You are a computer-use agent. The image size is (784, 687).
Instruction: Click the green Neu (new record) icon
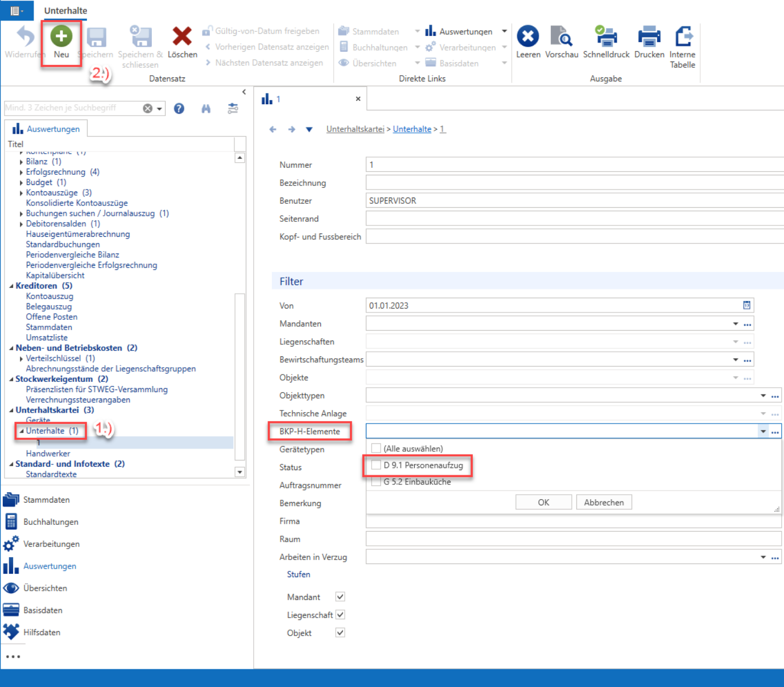[x=61, y=36]
